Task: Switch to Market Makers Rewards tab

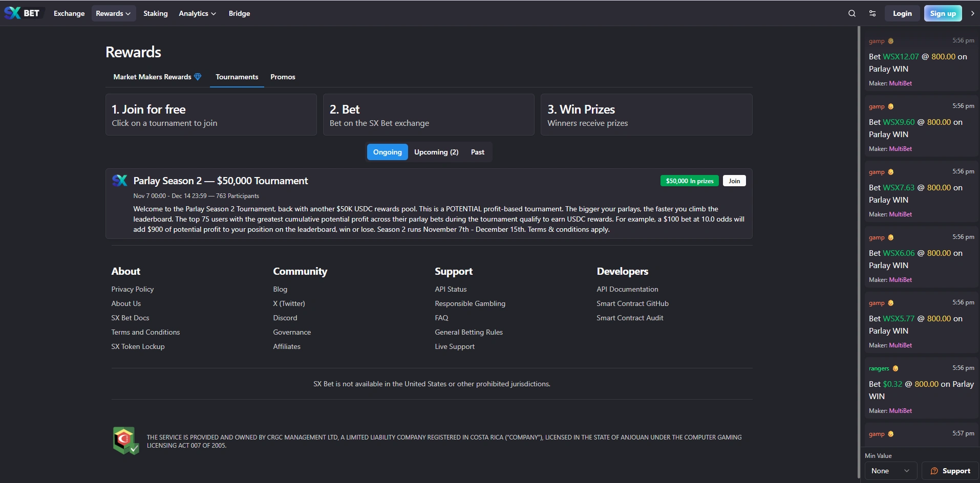Action: pos(157,77)
